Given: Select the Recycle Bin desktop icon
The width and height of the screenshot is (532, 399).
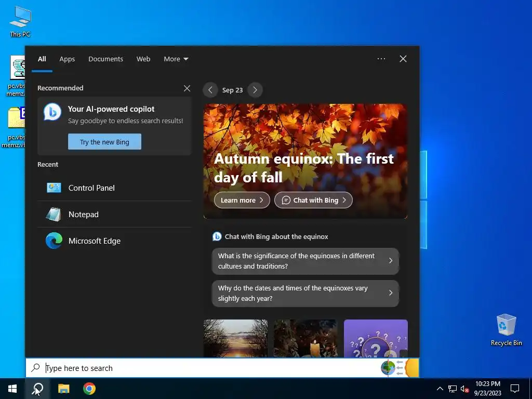Looking at the screenshot, I should pos(506,330).
